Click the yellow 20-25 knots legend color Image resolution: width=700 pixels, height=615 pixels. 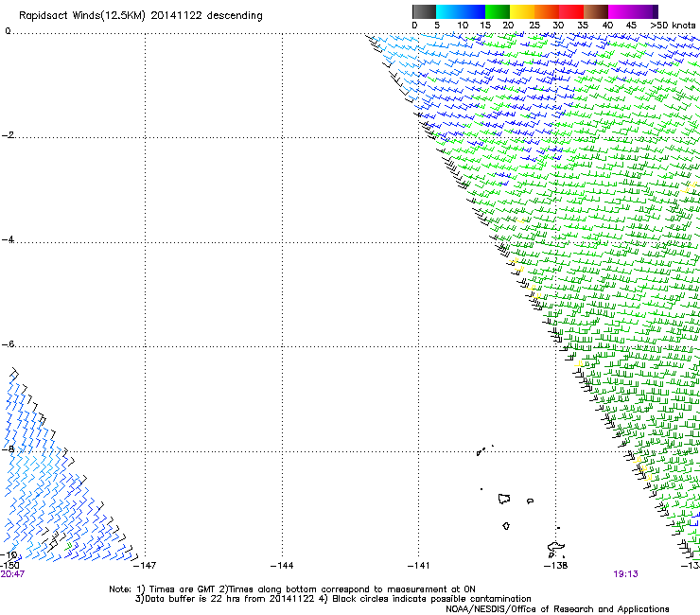[x=522, y=11]
